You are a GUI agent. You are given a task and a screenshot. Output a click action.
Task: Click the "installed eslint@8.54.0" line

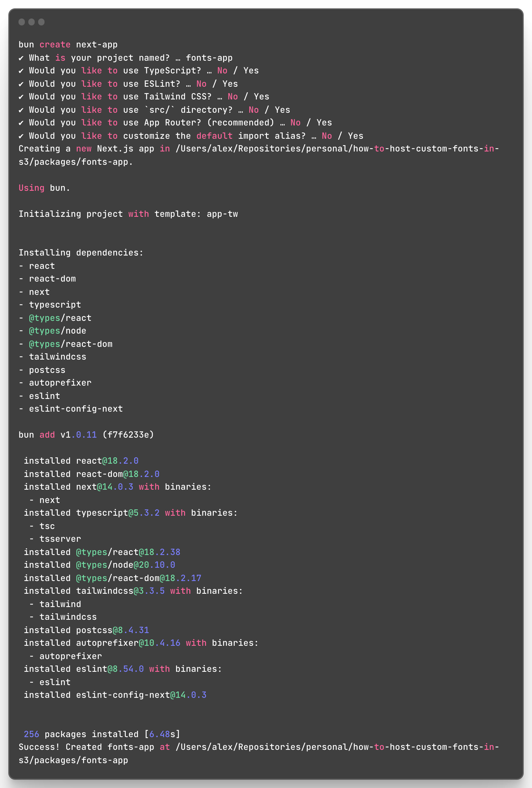click(123, 669)
